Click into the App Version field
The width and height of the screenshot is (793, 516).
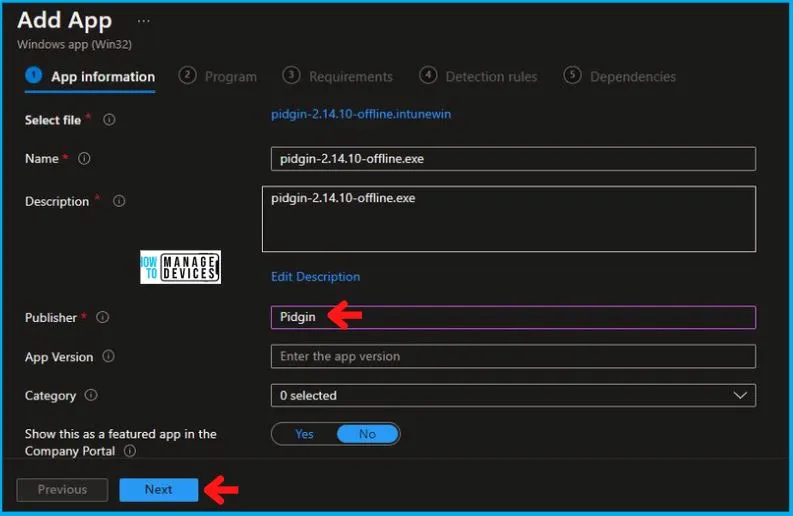[x=513, y=357]
